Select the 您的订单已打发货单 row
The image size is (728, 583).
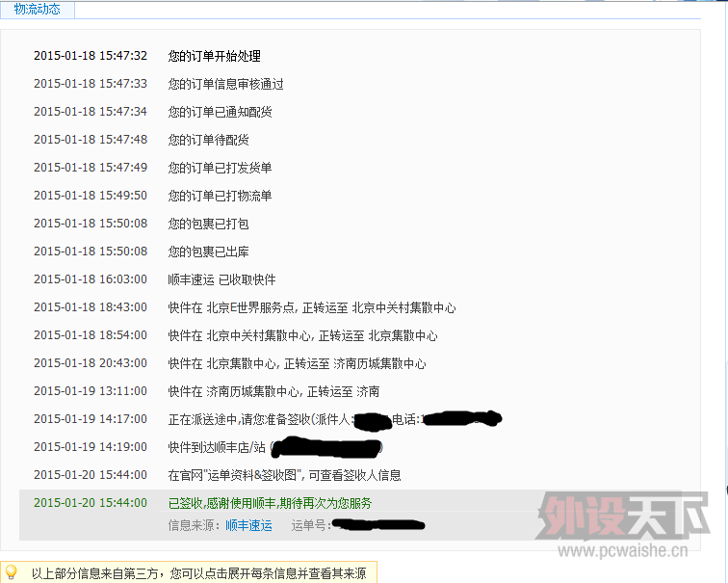coord(220,168)
